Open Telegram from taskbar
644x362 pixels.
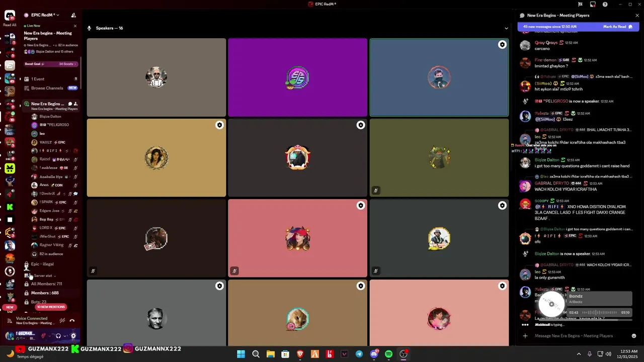coord(359,354)
